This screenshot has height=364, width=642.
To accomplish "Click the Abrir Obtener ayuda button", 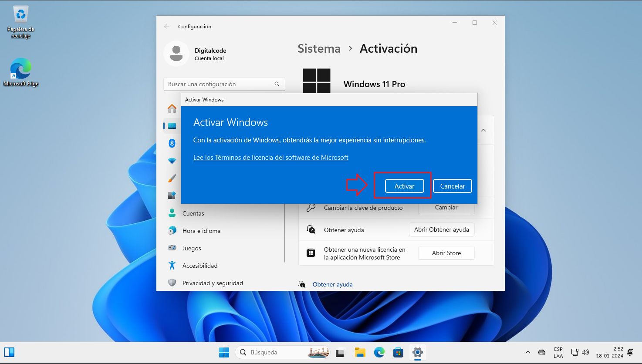I will point(441,229).
